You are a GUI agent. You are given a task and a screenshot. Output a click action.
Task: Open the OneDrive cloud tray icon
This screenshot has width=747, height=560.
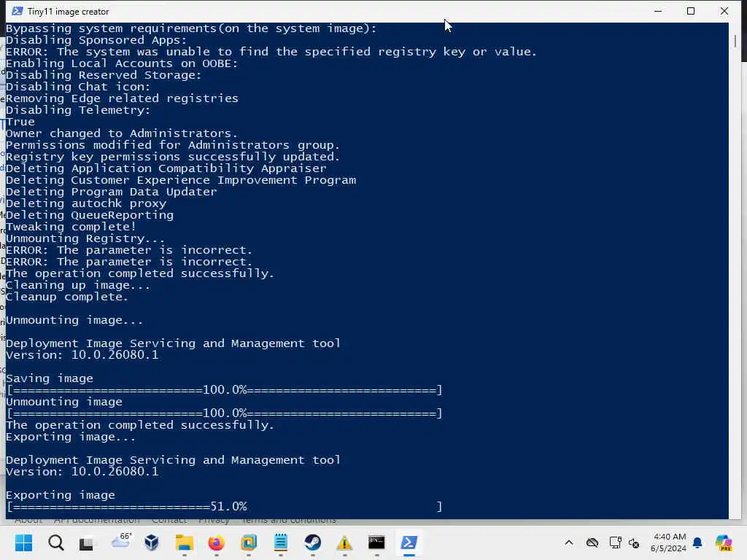click(592, 542)
